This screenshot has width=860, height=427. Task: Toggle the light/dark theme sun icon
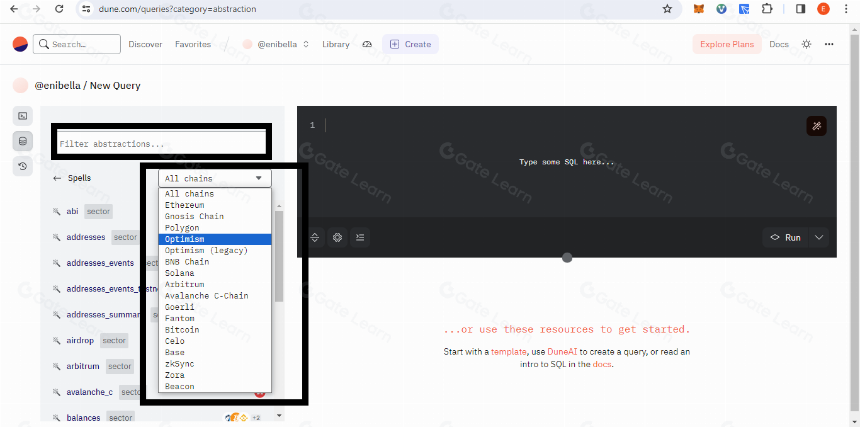pyautogui.click(x=806, y=44)
